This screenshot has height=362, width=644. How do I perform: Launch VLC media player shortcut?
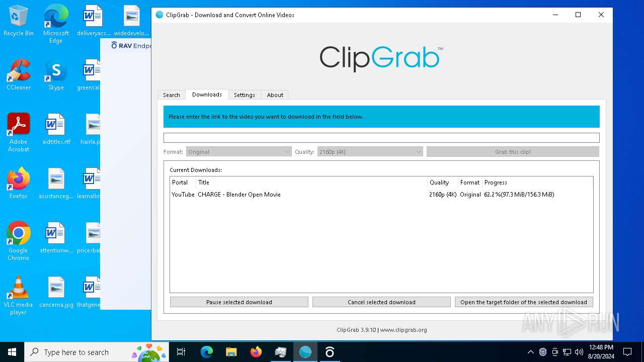click(x=19, y=296)
